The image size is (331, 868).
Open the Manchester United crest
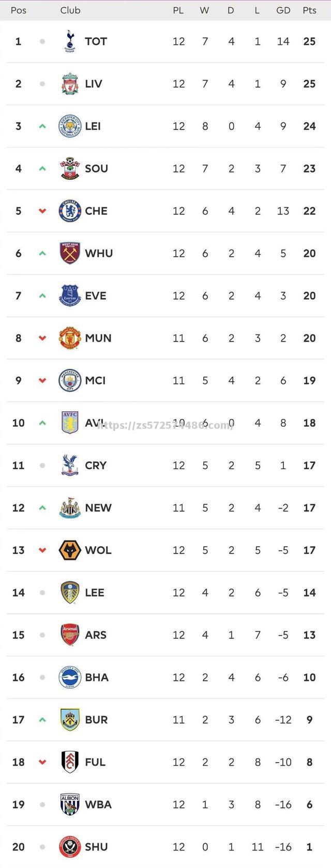(x=70, y=338)
